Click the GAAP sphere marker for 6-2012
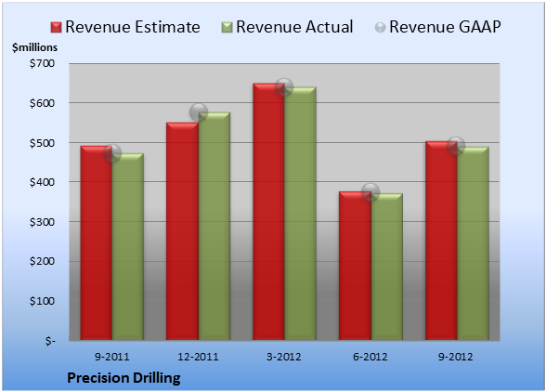The width and height of the screenshot is (546, 392). [x=370, y=192]
